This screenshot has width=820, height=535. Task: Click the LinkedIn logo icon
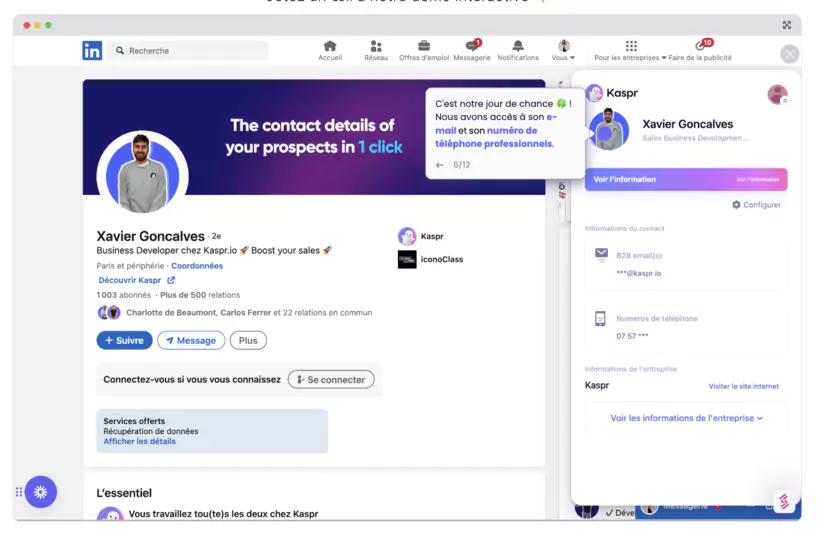92,51
